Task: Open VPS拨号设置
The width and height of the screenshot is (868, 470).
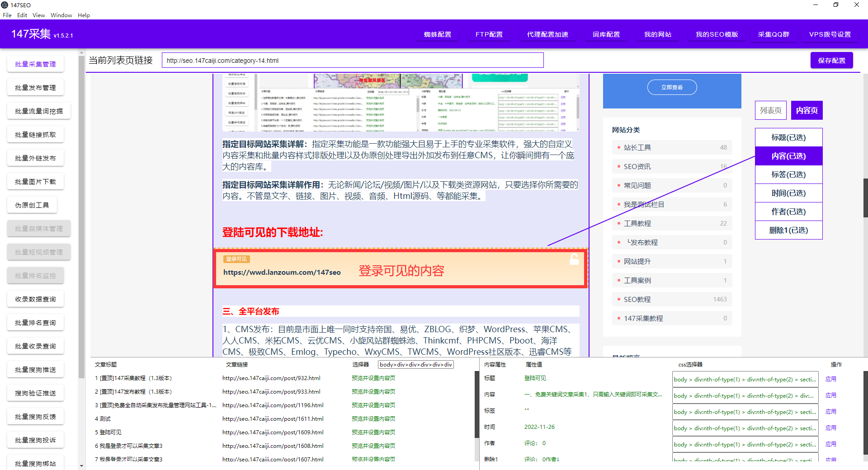Action: pos(830,34)
